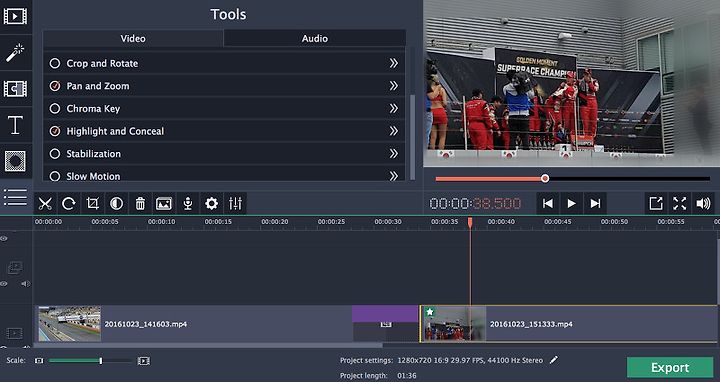
Task: Edit project settings with pencil icon
Action: point(554,360)
